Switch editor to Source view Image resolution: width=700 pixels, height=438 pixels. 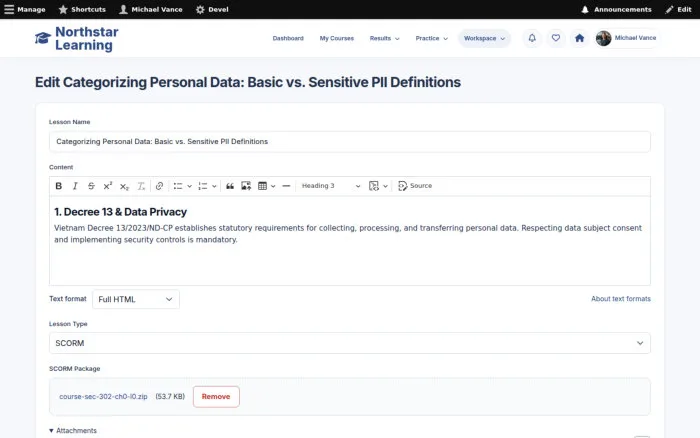[415, 186]
